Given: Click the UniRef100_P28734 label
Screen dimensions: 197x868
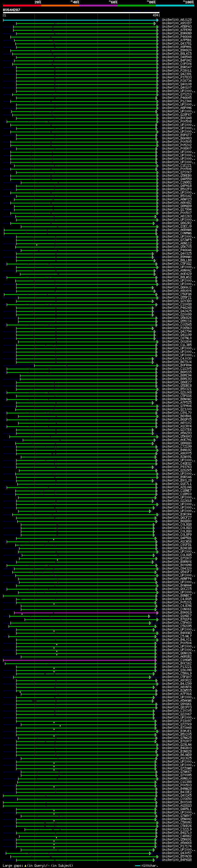Looking at the screenshot, I should pos(177,81).
